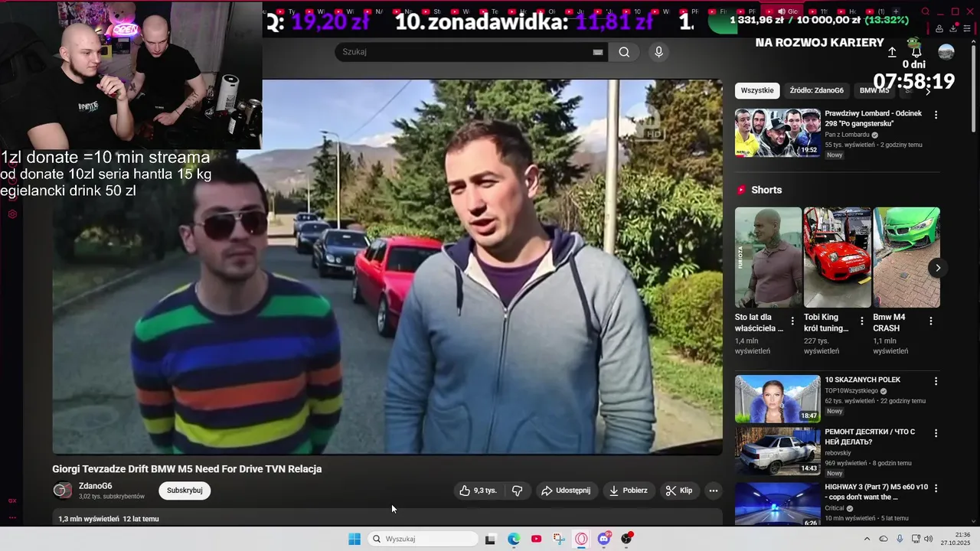Image resolution: width=980 pixels, height=551 pixels.
Task: Open the on-screen keyboard icon in the search box
Action: coord(598,52)
